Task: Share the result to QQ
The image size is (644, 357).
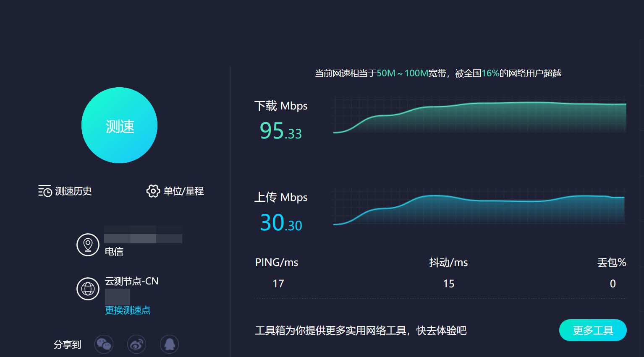Action: (169, 344)
